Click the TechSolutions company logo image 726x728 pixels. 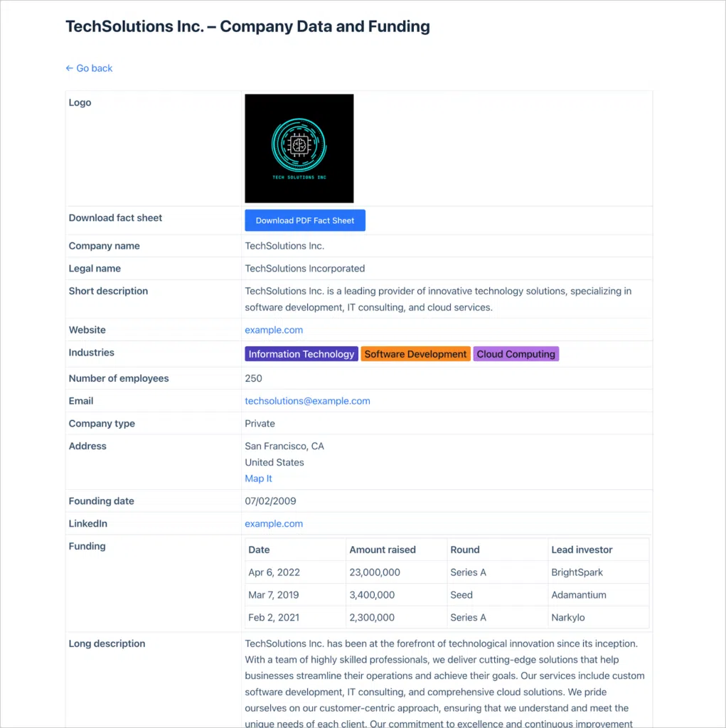coord(299,149)
